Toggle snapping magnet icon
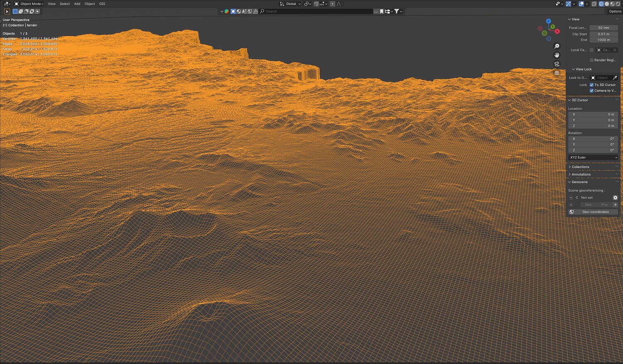Viewport: 623px width, 364px height. pos(316,4)
